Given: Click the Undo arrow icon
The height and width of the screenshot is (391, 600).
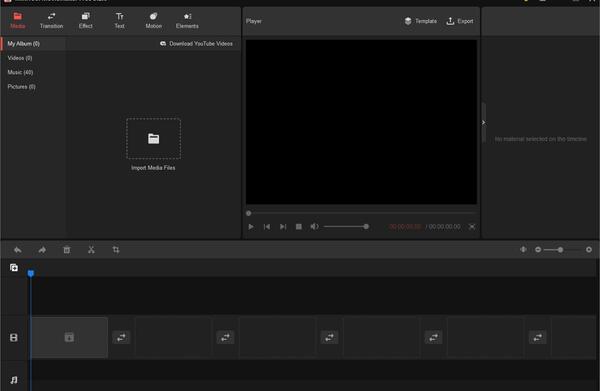Looking at the screenshot, I should coord(18,250).
